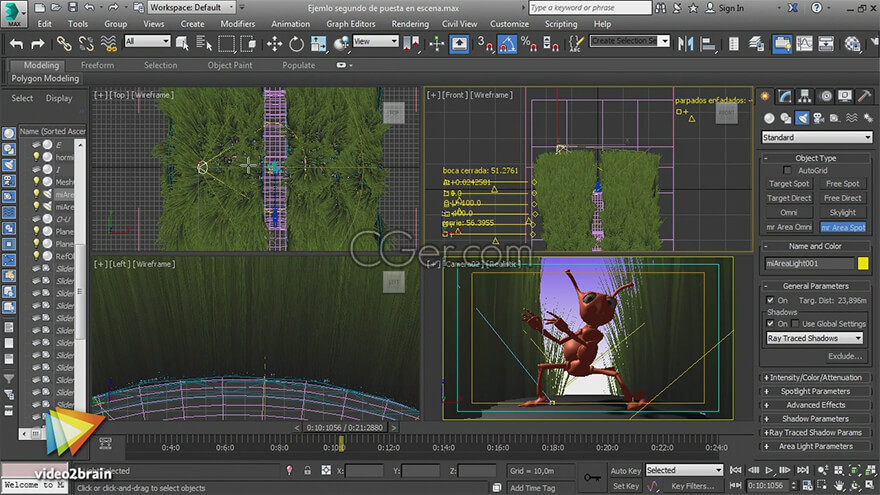Open Key Filters... dialog

[693, 486]
